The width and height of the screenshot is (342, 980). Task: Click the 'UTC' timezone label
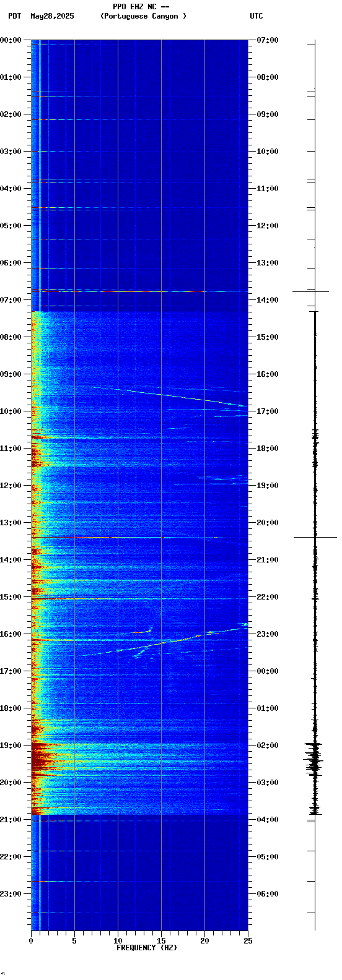[x=256, y=16]
